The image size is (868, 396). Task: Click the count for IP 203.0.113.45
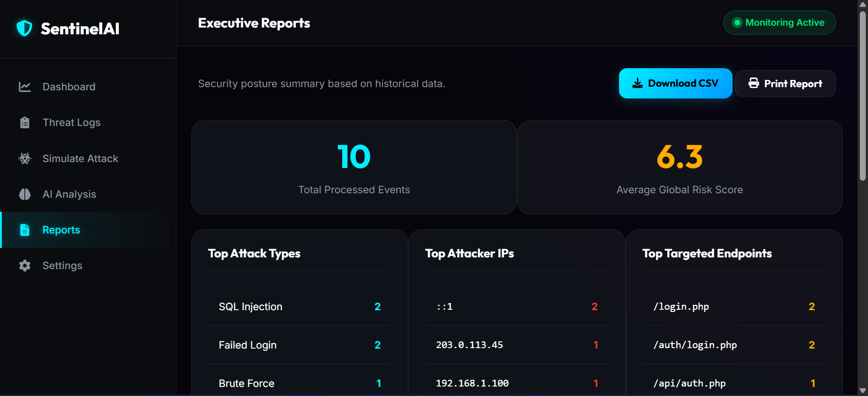596,345
